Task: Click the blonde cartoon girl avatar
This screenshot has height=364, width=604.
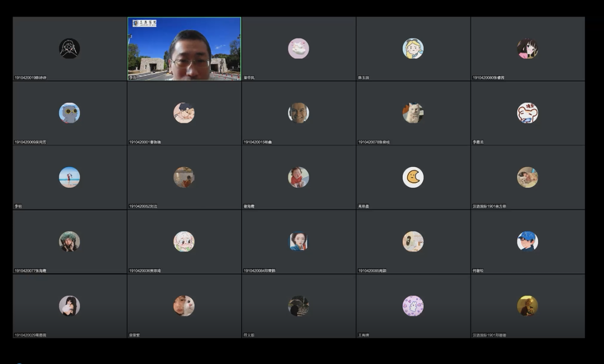Action: point(413,49)
